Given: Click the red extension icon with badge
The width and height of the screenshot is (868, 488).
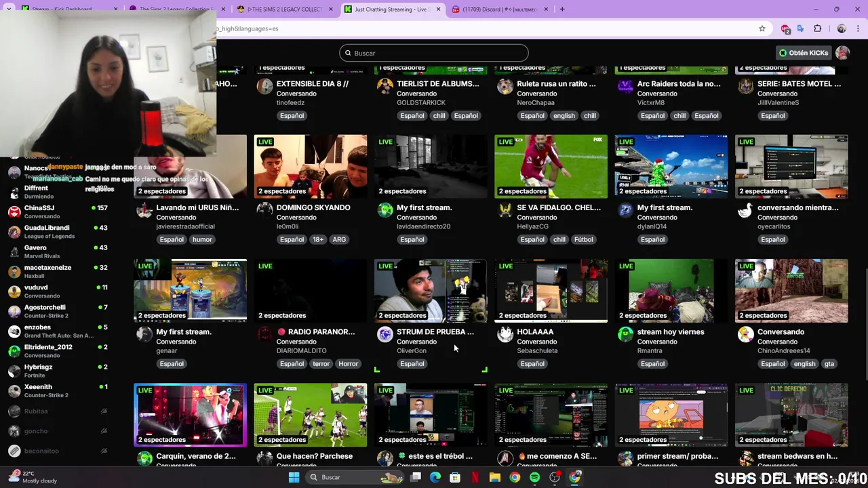Looking at the screenshot, I should (785, 28).
